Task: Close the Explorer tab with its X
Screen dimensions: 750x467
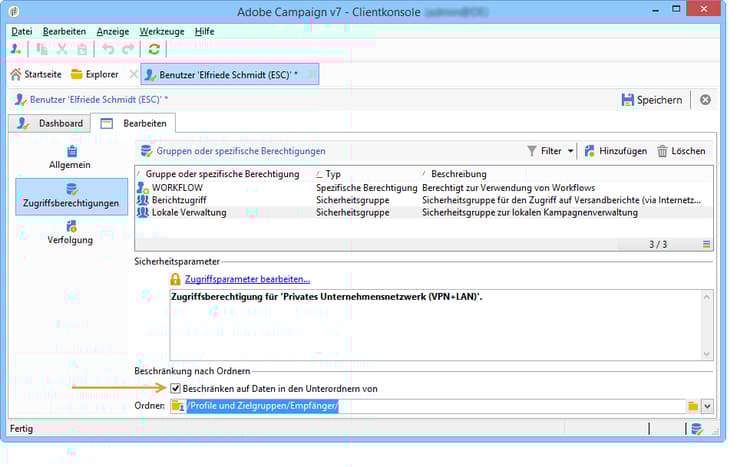Action: click(133, 74)
